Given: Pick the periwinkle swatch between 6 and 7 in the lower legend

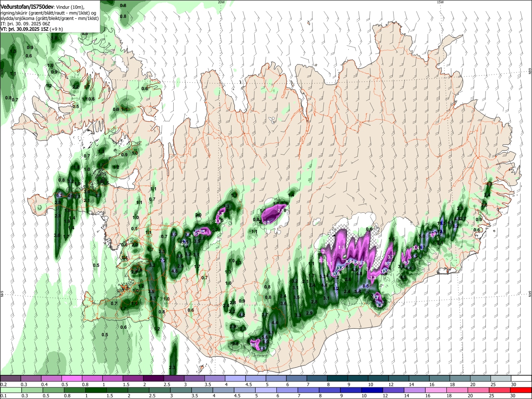Looking at the screenshot, I should [287, 390].
